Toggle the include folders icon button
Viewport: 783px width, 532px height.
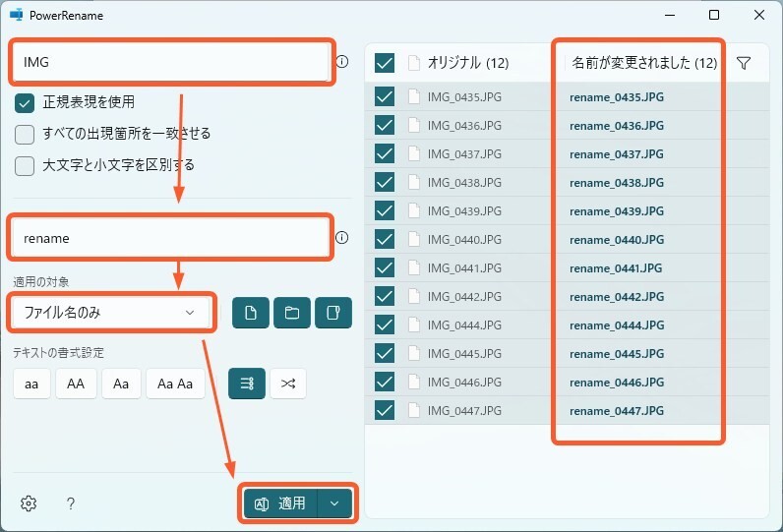click(292, 313)
